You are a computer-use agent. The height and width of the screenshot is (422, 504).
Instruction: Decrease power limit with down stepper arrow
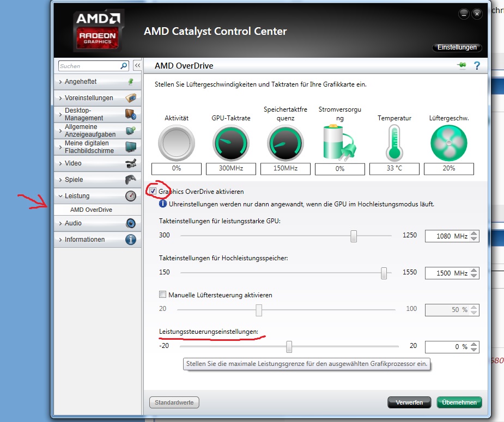pyautogui.click(x=474, y=350)
